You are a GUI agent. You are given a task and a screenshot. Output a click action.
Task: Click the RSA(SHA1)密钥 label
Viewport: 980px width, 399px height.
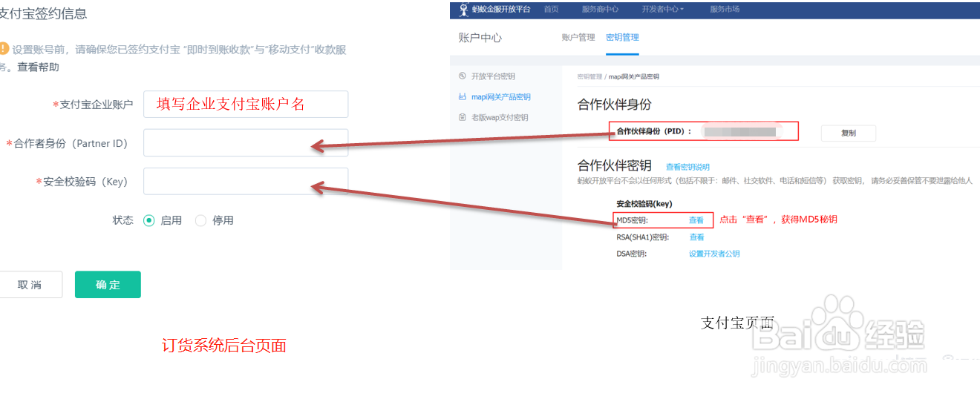[x=643, y=237]
